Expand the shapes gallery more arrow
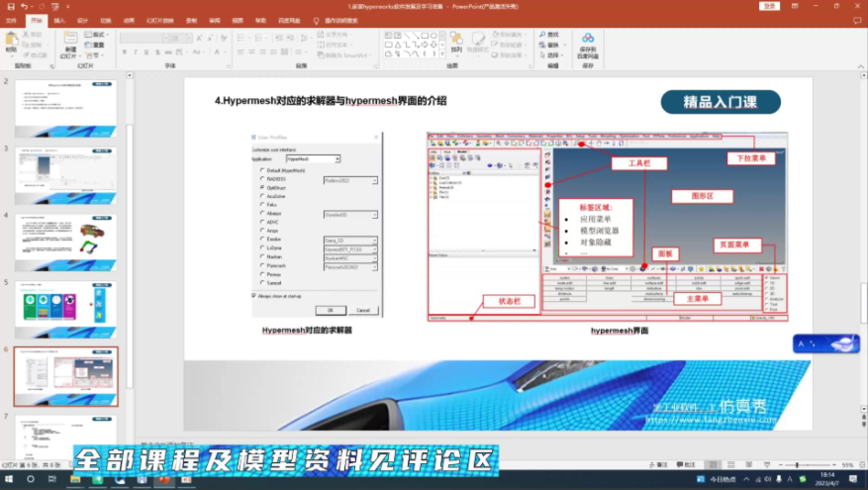This screenshot has width=868, height=490. pyautogui.click(x=442, y=54)
